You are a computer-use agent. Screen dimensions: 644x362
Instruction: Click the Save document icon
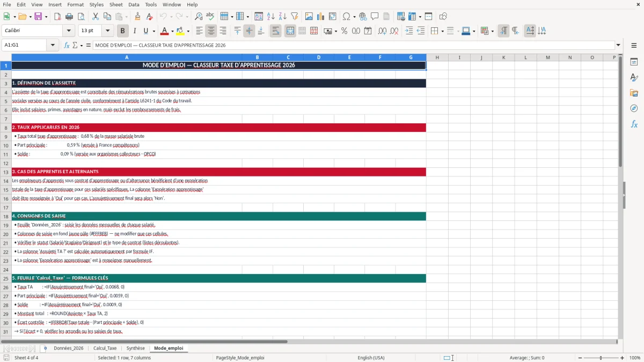38,17
